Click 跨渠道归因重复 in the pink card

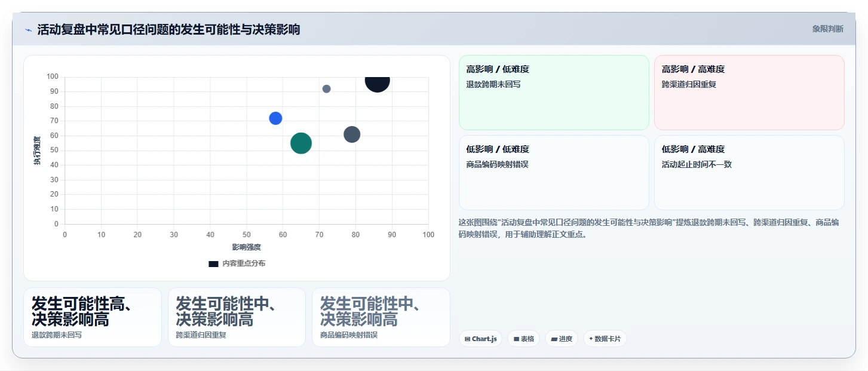click(689, 84)
